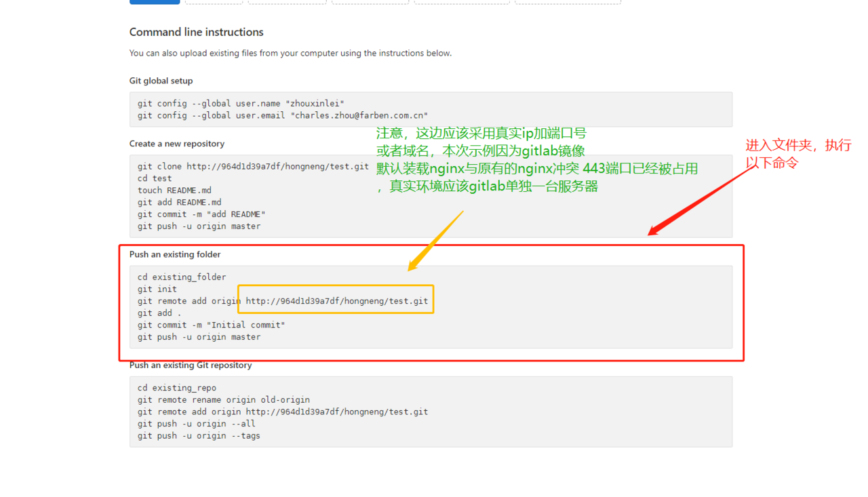
Task: Click the "git add ." command line
Action: tap(159, 313)
